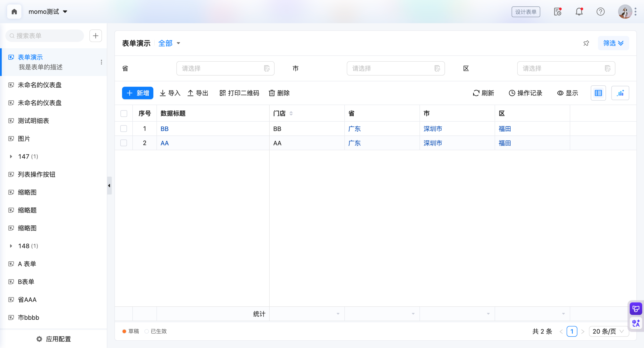
Task: Open the notification bell
Action: pyautogui.click(x=579, y=12)
